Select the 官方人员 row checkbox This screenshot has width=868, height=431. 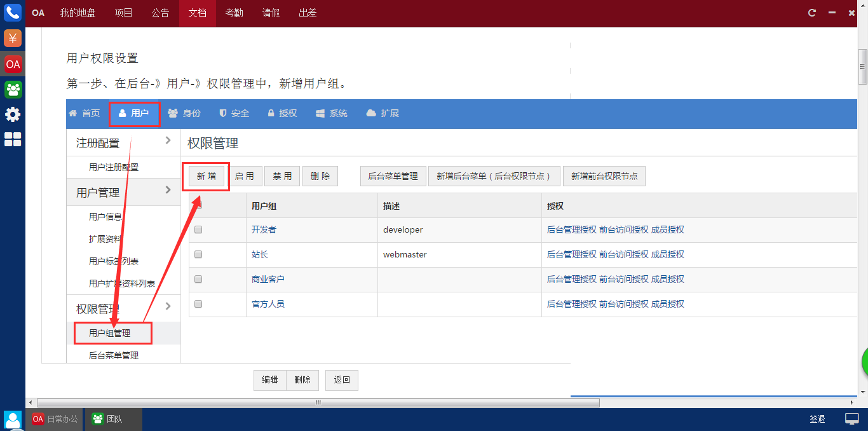(x=198, y=304)
